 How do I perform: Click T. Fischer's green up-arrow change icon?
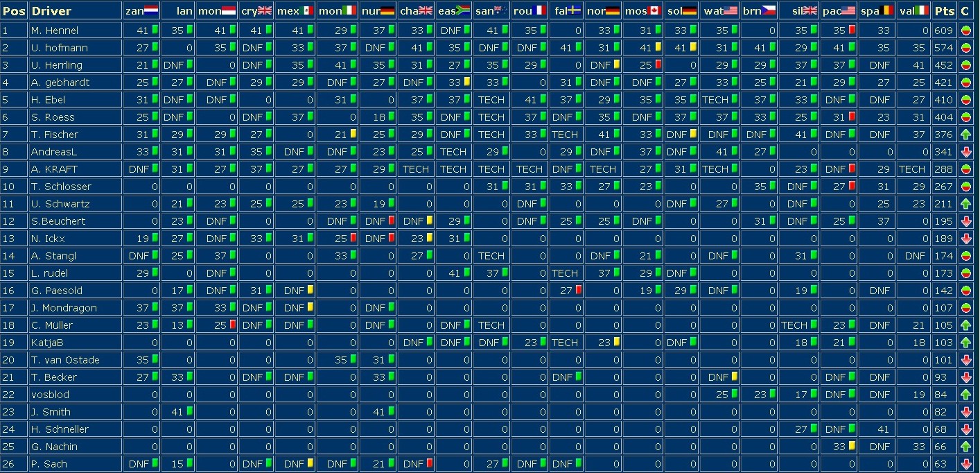965,135
